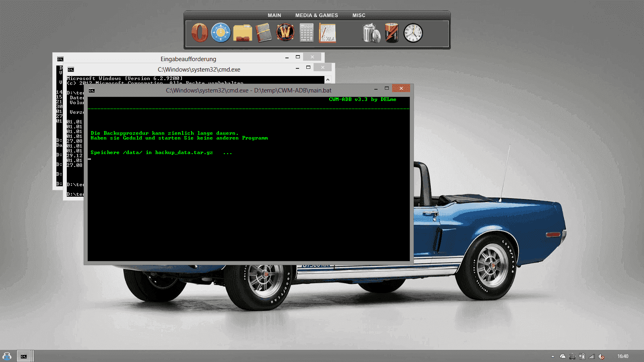Maximize the main.bat cmd window

pyautogui.click(x=387, y=88)
